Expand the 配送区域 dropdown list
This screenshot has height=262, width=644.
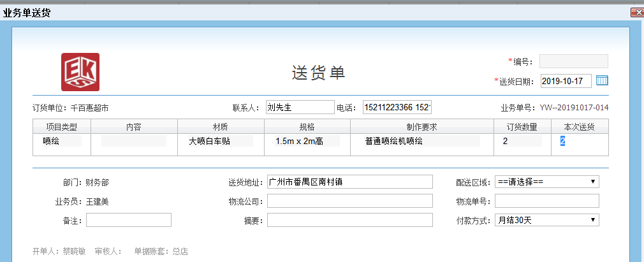pyautogui.click(x=546, y=182)
